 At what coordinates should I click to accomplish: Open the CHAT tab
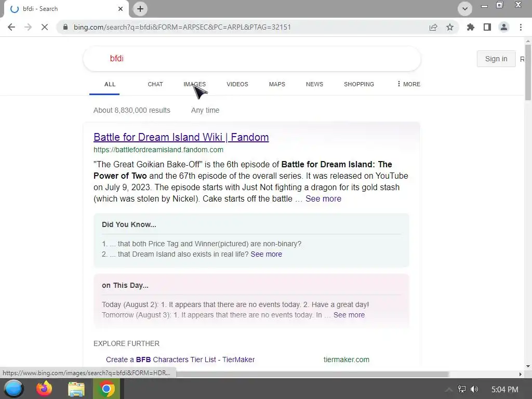(155, 84)
